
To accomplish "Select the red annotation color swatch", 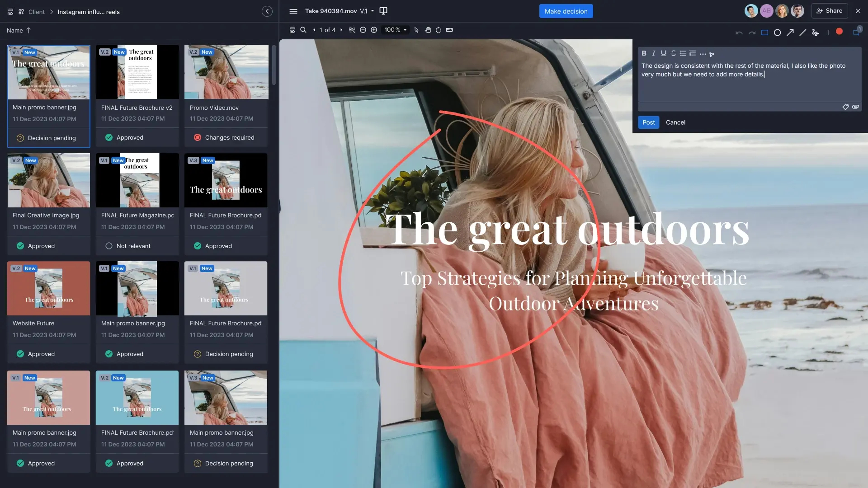I will [840, 32].
